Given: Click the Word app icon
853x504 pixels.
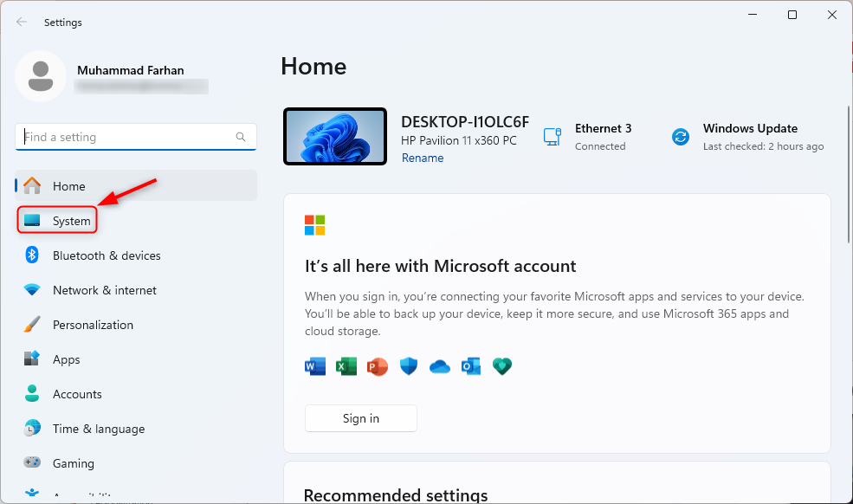Looking at the screenshot, I should coord(315,366).
